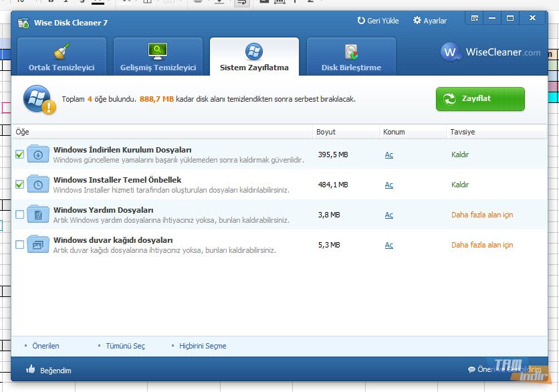559x392 pixels.
Task: Enable the Windows duvar kağıdı dosyaları checkbox
Action: point(19,245)
